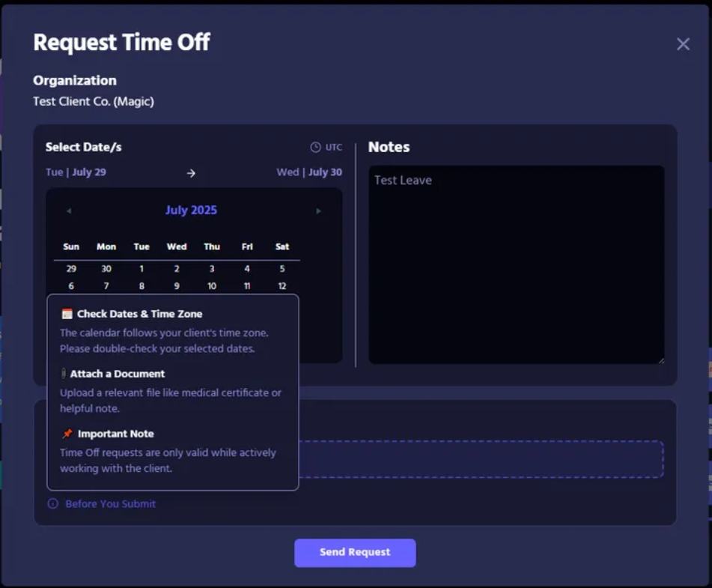Viewport: 712px width, 588px height.
Task: Select July 5 on the calendar
Action: click(282, 269)
